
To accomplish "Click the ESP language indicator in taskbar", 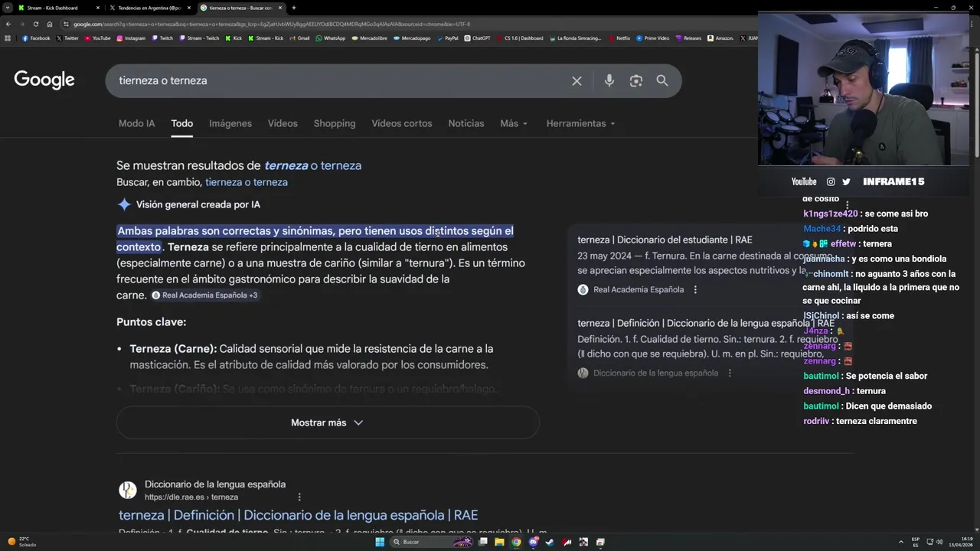I will (916, 542).
